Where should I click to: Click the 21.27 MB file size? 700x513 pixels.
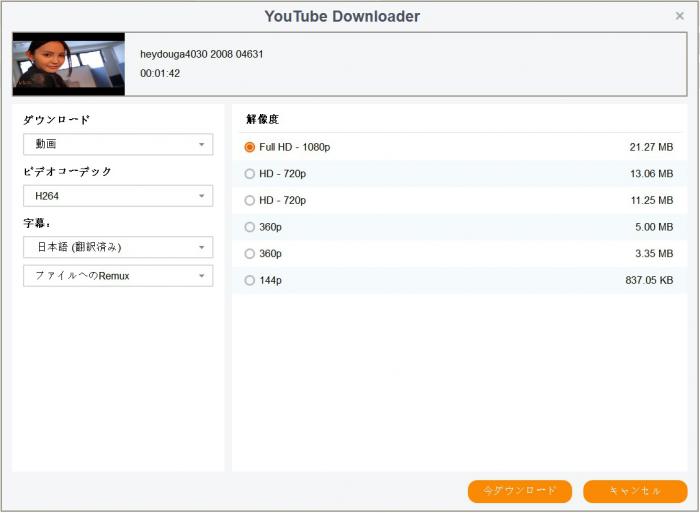[x=651, y=147]
